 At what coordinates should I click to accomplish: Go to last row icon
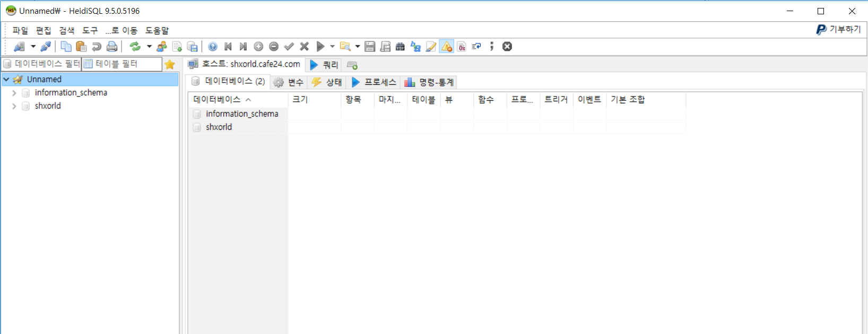243,47
